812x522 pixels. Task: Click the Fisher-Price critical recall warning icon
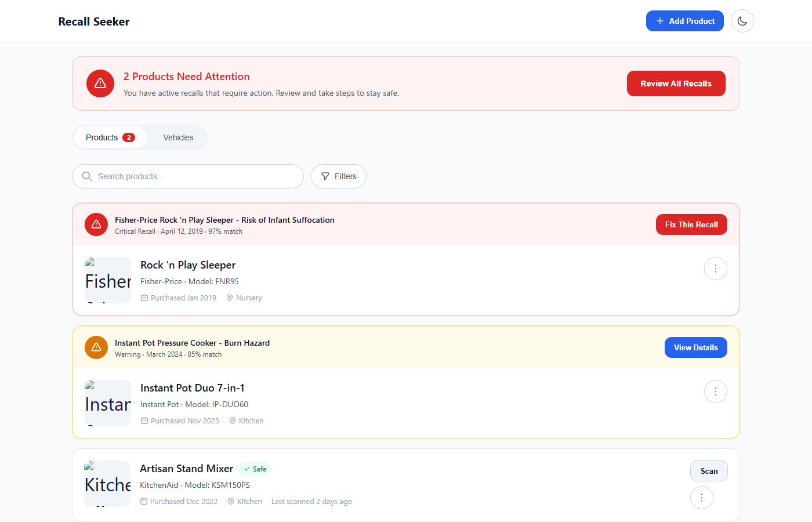coord(96,224)
